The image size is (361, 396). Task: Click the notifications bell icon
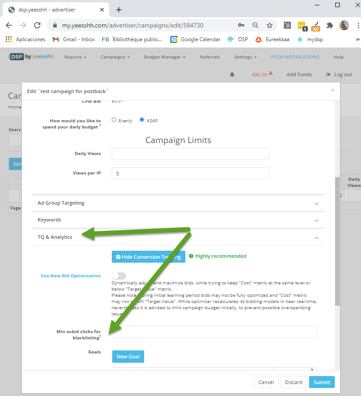[232, 74]
